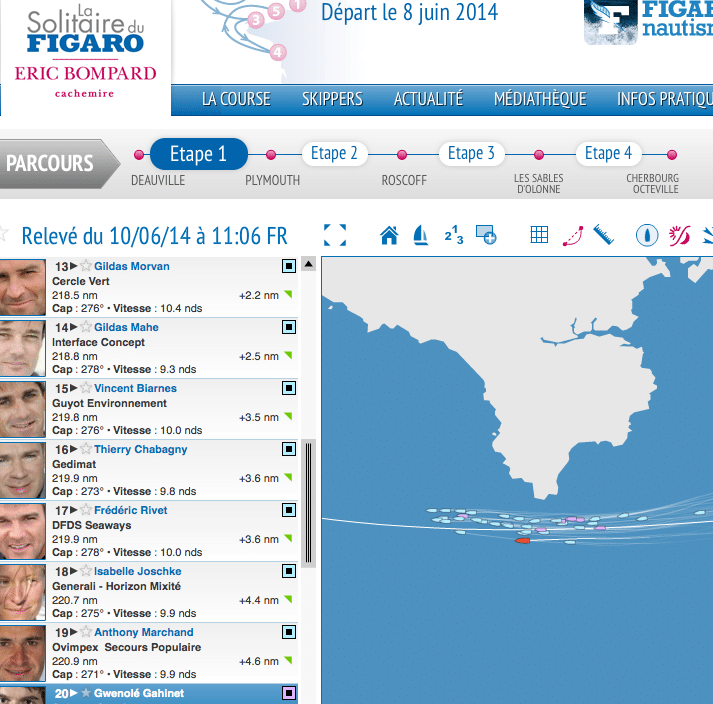Click the Plymouth pink route dot
The width and height of the screenshot is (713, 704).
(x=271, y=155)
